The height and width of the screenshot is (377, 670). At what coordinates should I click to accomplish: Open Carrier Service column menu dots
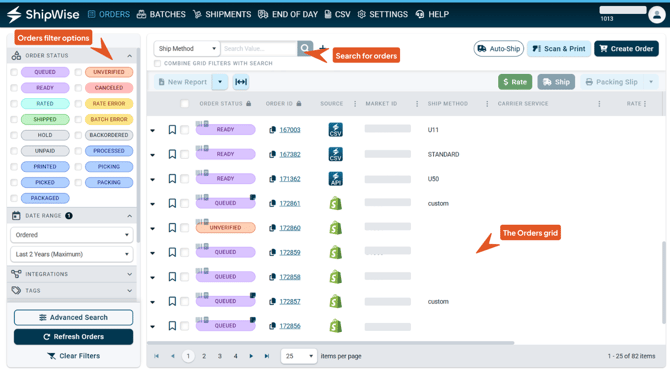click(x=599, y=103)
